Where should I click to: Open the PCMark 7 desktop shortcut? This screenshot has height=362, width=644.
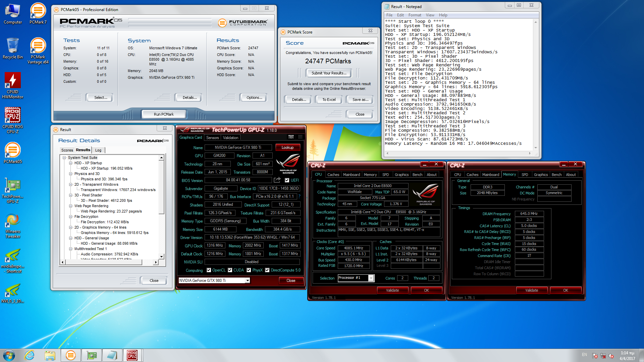pyautogui.click(x=38, y=14)
